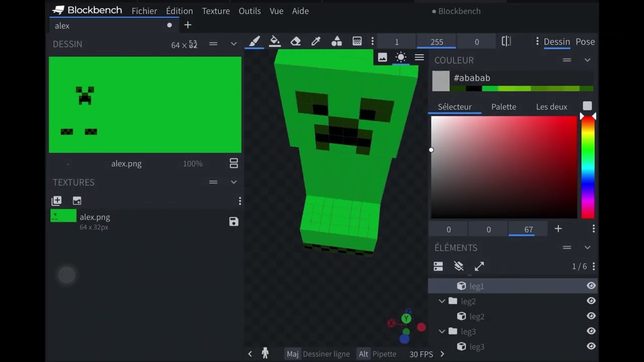This screenshot has width=644, height=362.
Task: Switch to Sélecteur color tab
Action: pos(455,107)
